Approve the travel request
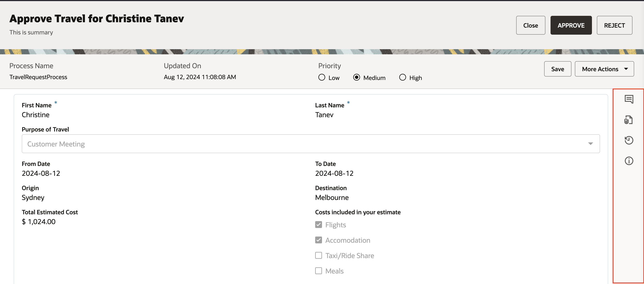Image resolution: width=644 pixels, height=284 pixels. (x=571, y=25)
